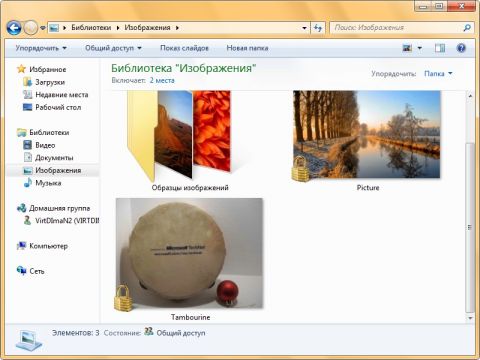Click the Музыка note icon
This screenshot has width=480, height=360.
[28, 183]
